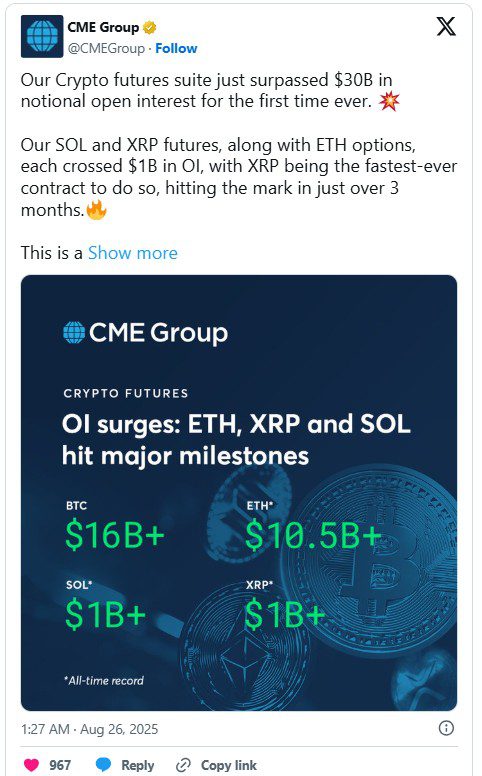Open the info circle icon
The height and width of the screenshot is (776, 482).
pyautogui.click(x=446, y=728)
